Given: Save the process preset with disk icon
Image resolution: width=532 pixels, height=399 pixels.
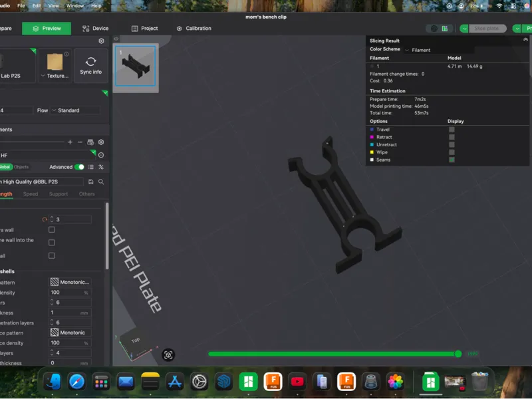Looking at the screenshot, I should 90,182.
